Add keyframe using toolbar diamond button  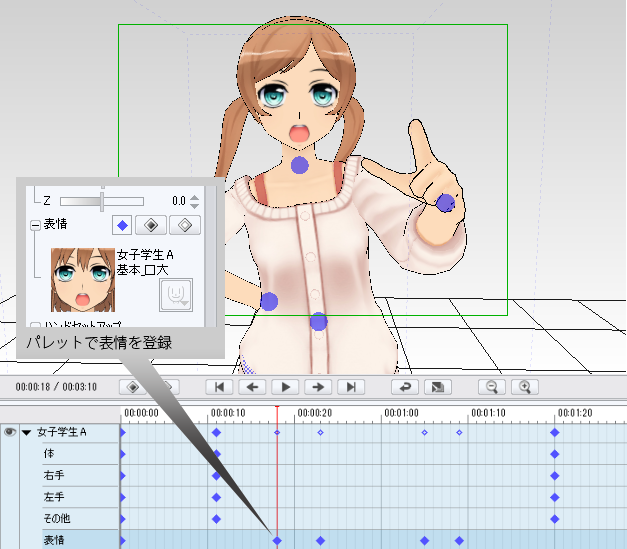(133, 387)
